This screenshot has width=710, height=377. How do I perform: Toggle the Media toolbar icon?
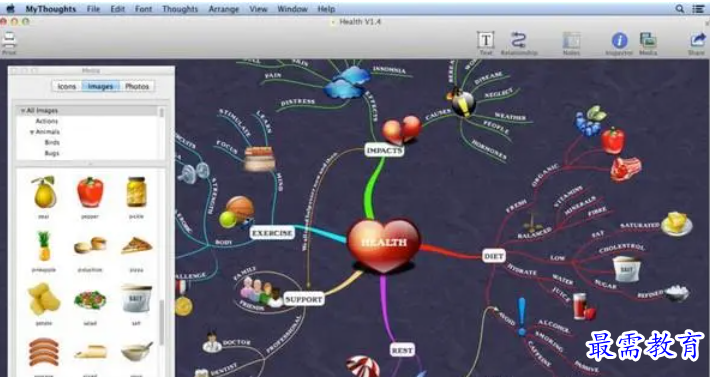pos(648,40)
